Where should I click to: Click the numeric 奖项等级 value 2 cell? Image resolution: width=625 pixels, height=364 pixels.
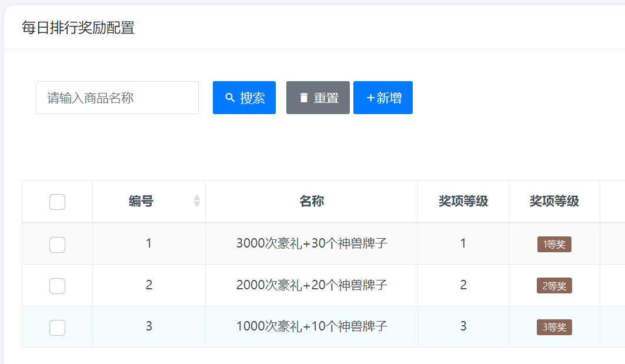[x=463, y=285]
